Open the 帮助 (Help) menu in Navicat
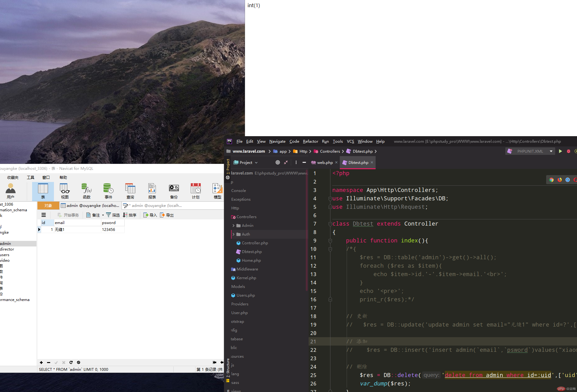577x392 pixels. coord(63,177)
